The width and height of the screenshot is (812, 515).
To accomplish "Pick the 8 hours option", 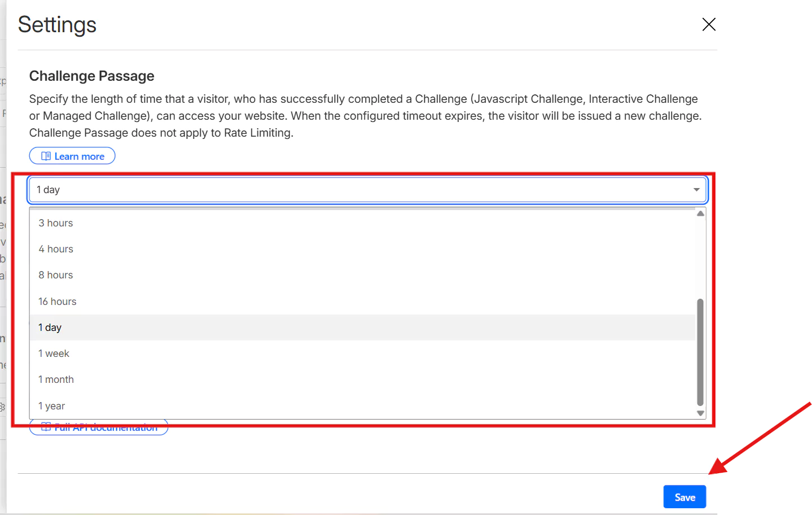I will 56,275.
